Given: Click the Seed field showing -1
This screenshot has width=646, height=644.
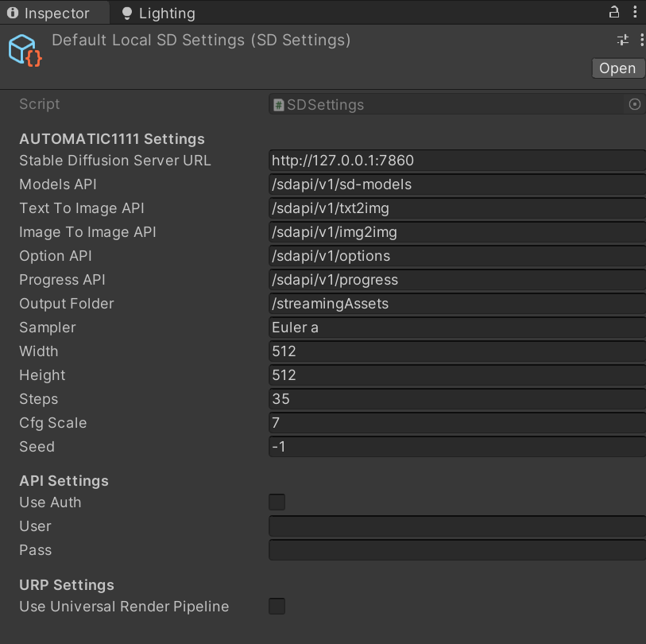Looking at the screenshot, I should 458,447.
